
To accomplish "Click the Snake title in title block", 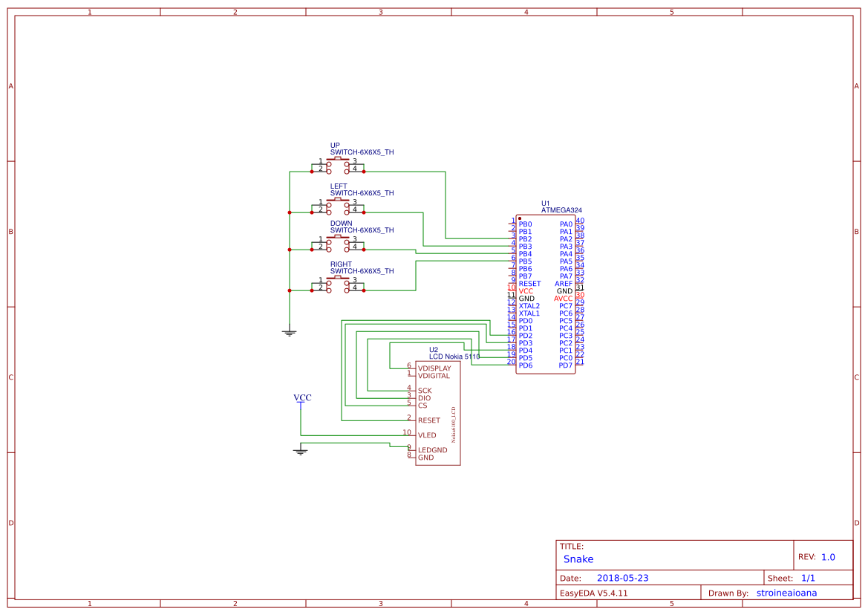I will (x=578, y=559).
